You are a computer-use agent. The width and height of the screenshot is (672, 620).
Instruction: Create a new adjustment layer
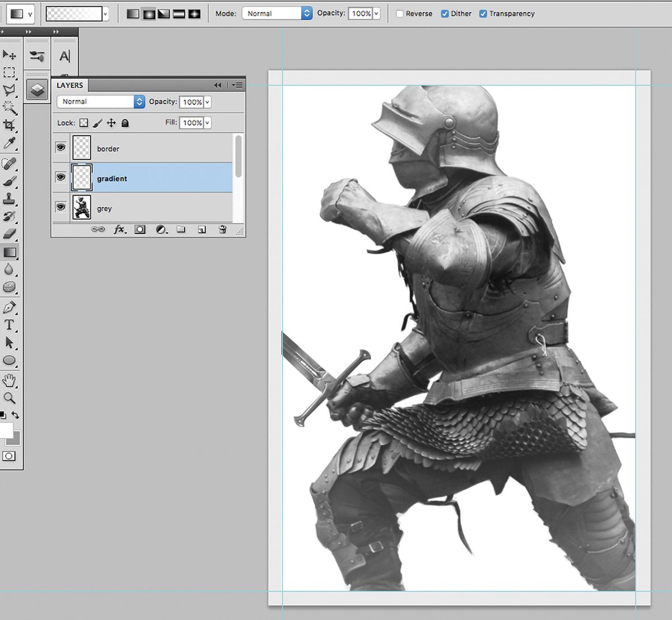tap(161, 229)
